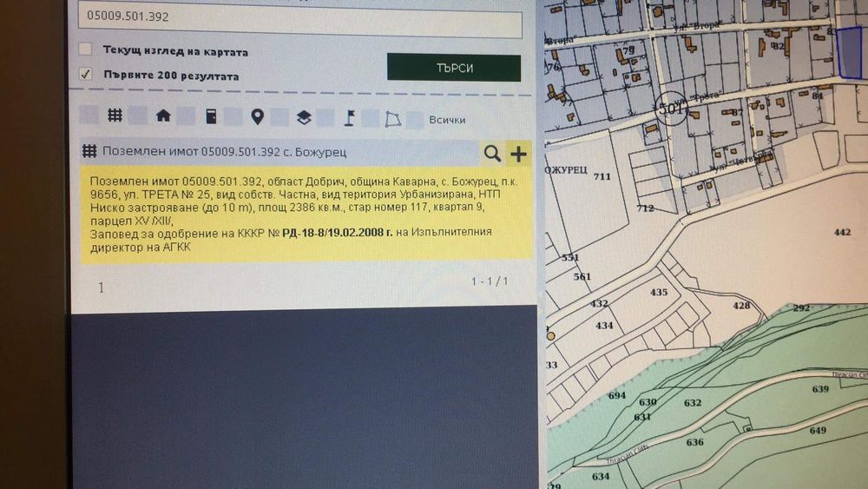Select the blue highlighted parcel on the map
Viewport: 868px width, 489px height.
tap(849, 54)
